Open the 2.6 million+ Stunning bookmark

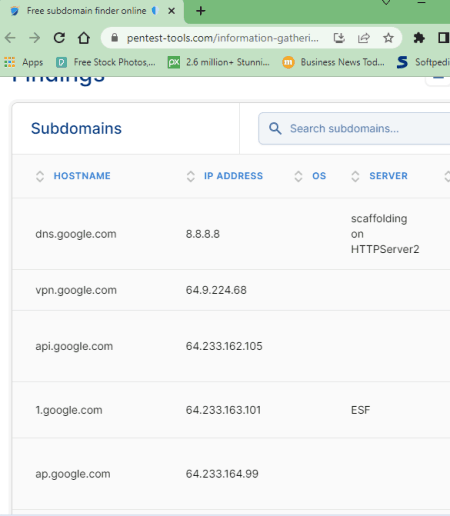[x=219, y=62]
